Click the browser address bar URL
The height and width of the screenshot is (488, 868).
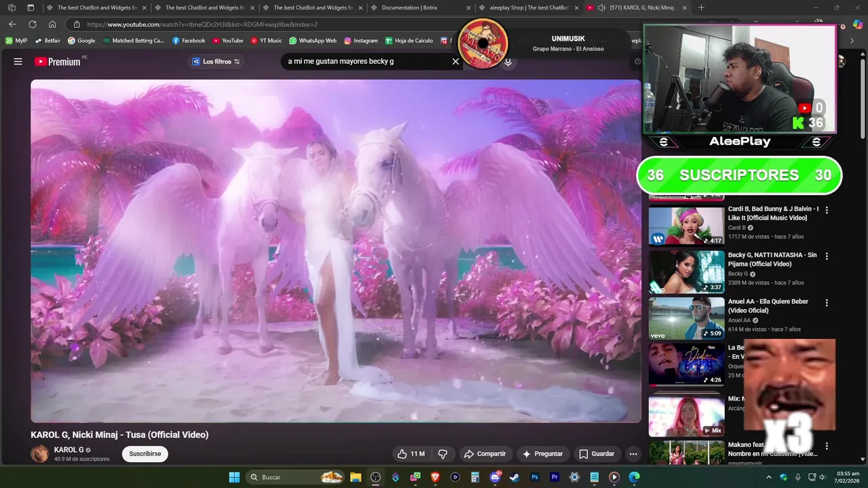(202, 24)
